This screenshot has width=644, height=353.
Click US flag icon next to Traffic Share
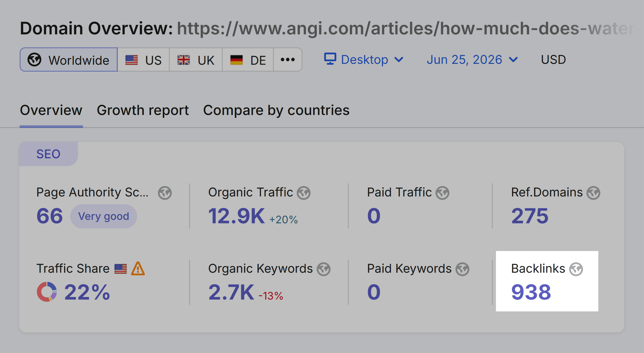(x=121, y=269)
